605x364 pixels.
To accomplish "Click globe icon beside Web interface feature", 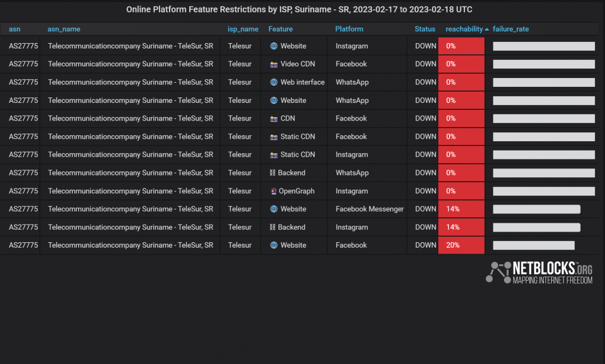I will click(x=274, y=82).
